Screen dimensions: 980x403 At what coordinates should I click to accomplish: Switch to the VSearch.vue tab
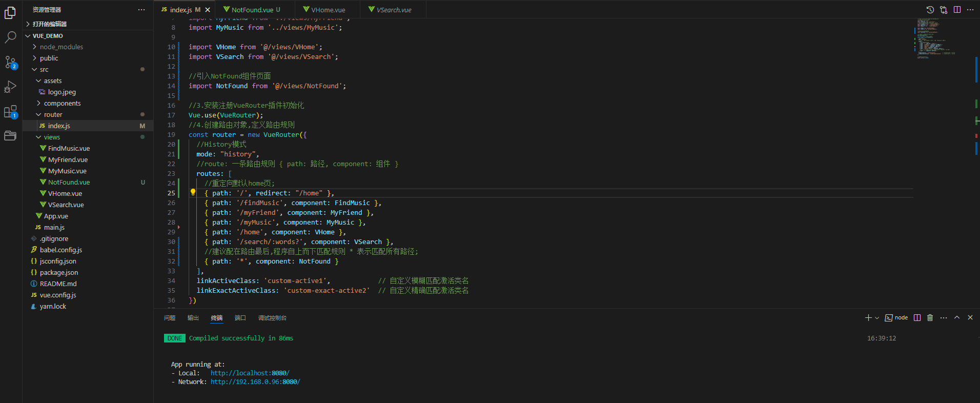click(x=393, y=10)
